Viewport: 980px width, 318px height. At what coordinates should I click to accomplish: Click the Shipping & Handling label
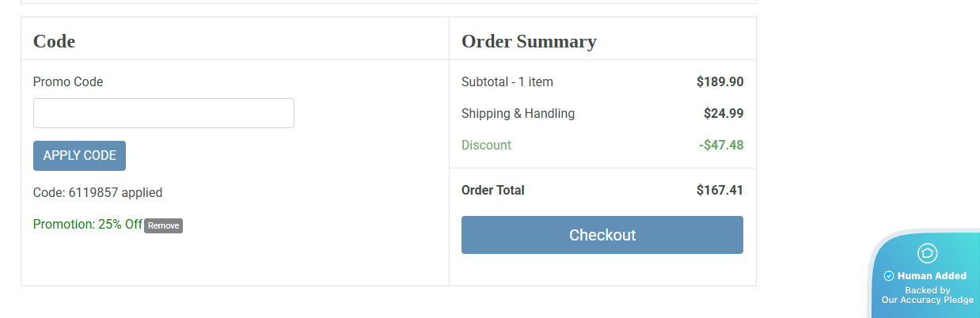click(x=518, y=113)
